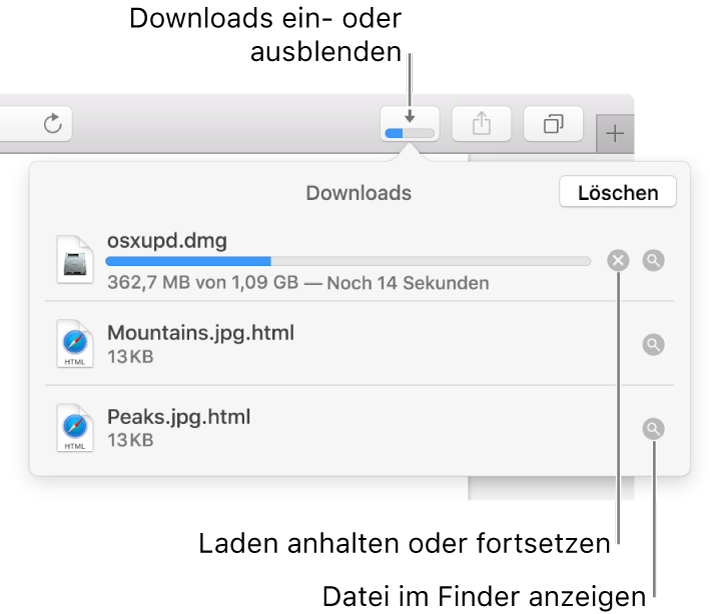Image resolution: width=710 pixels, height=614 pixels.
Task: Show Mountains.jpg.html in Finder magnifier
Action: pyautogui.click(x=653, y=345)
